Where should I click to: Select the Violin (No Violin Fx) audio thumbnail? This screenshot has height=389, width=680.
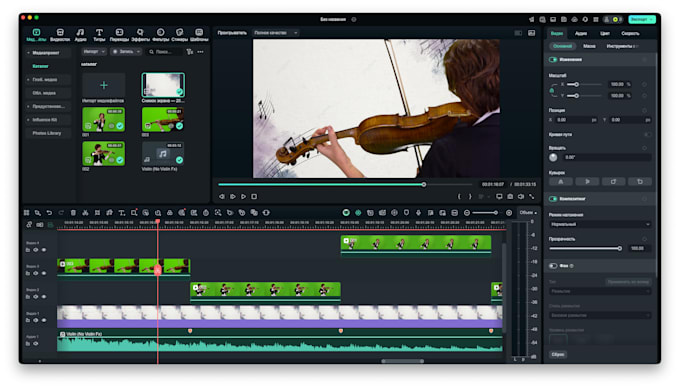click(163, 154)
